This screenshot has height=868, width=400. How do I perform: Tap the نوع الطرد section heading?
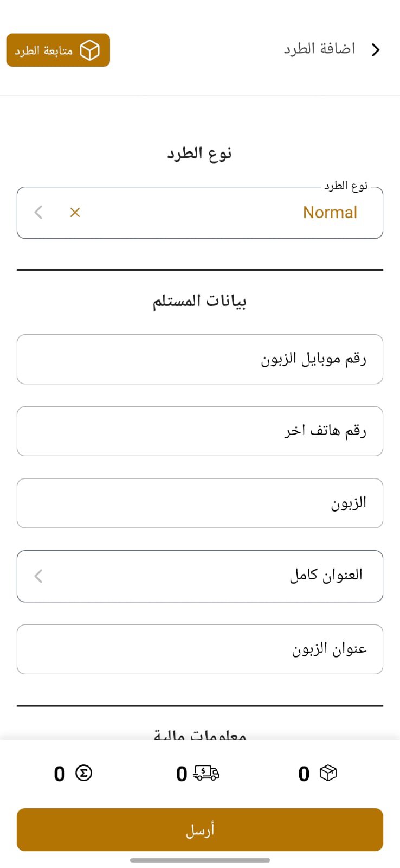199,154
